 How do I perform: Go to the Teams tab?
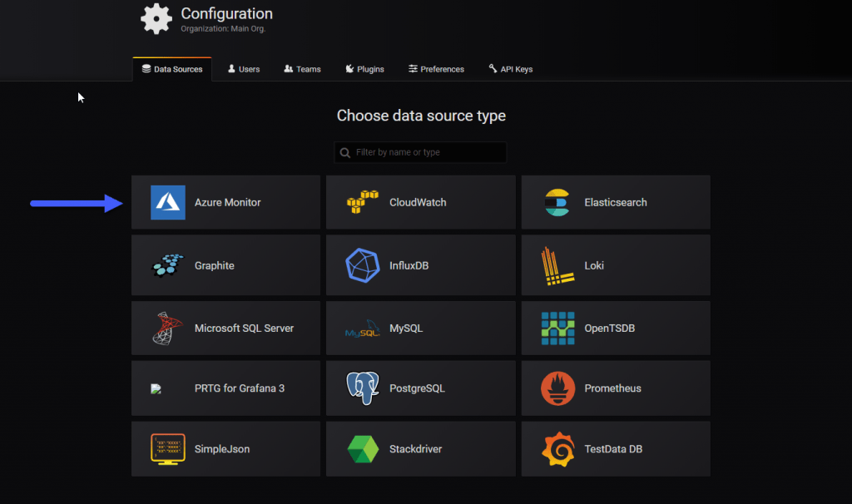tap(302, 69)
